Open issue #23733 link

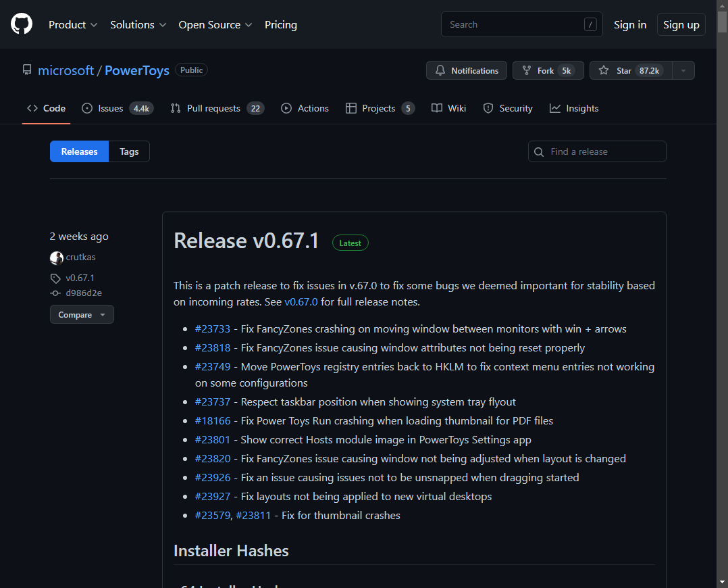(x=213, y=329)
